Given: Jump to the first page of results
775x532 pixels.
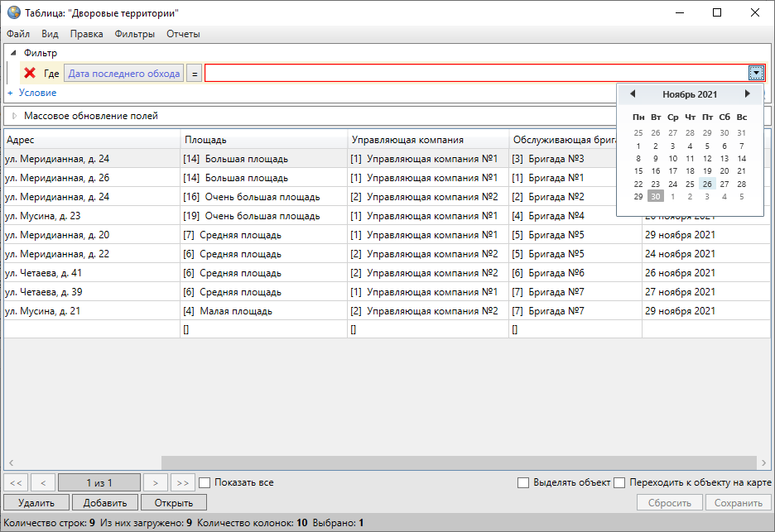Looking at the screenshot, I should point(17,482).
